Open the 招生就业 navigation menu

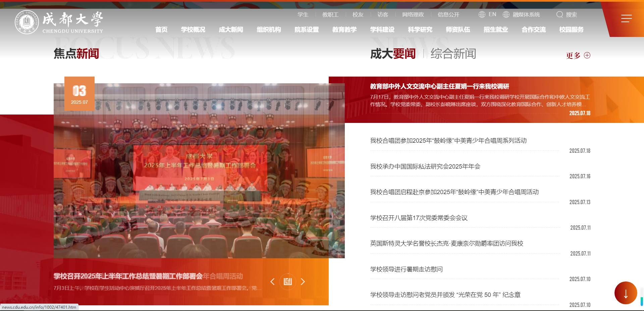pyautogui.click(x=496, y=30)
